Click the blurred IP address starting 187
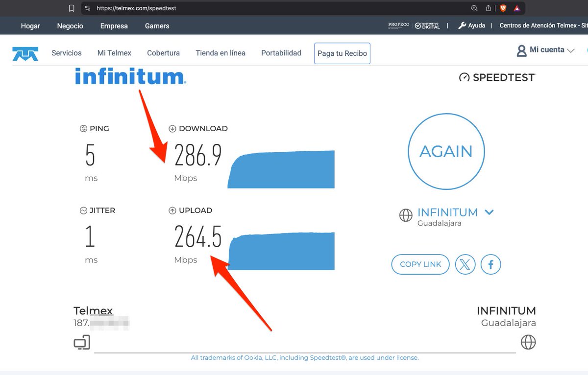 (101, 323)
